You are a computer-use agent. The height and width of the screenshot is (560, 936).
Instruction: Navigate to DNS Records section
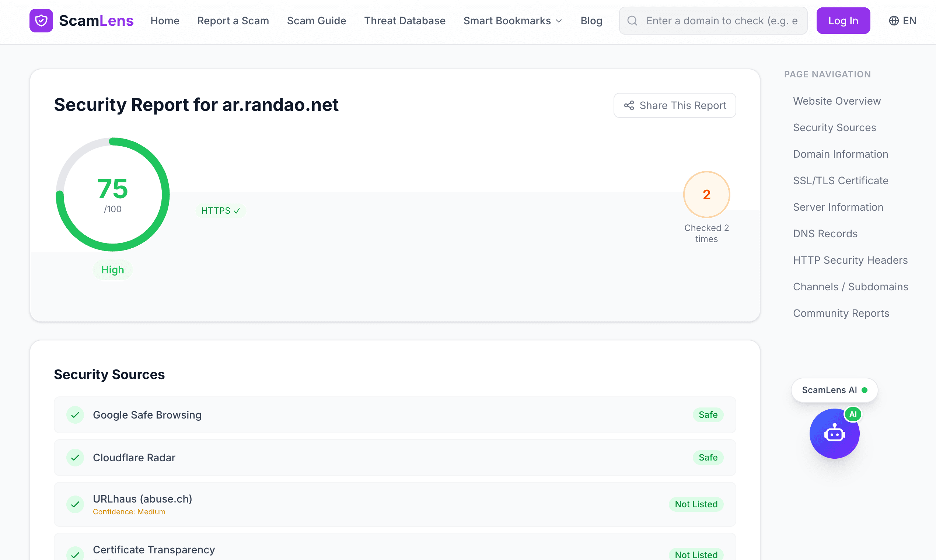click(825, 234)
